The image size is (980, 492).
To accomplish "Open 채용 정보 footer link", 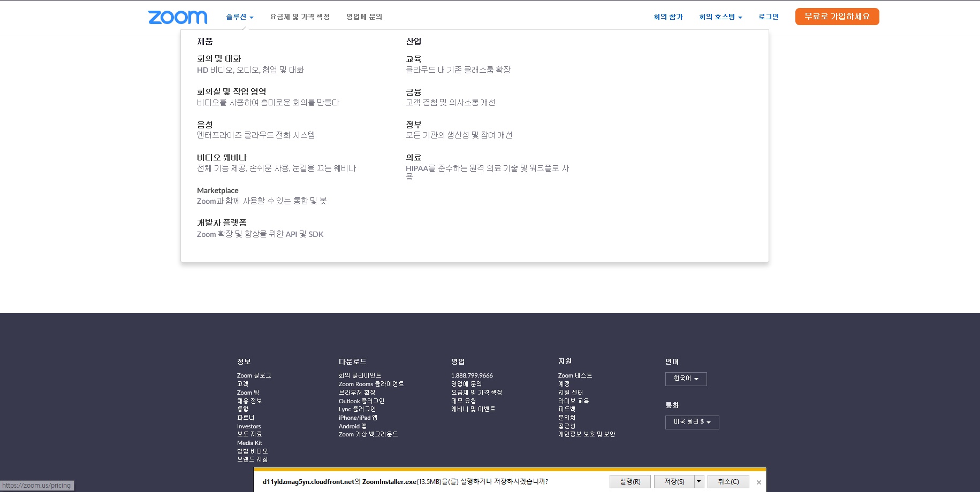I will point(249,401).
